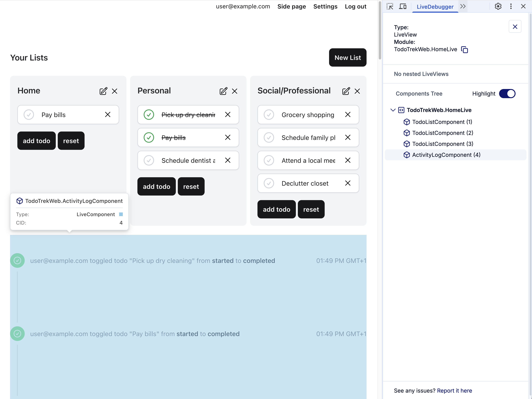Image resolution: width=532 pixels, height=399 pixels.
Task: Open the three-dot DevTools menu
Action: (511, 7)
